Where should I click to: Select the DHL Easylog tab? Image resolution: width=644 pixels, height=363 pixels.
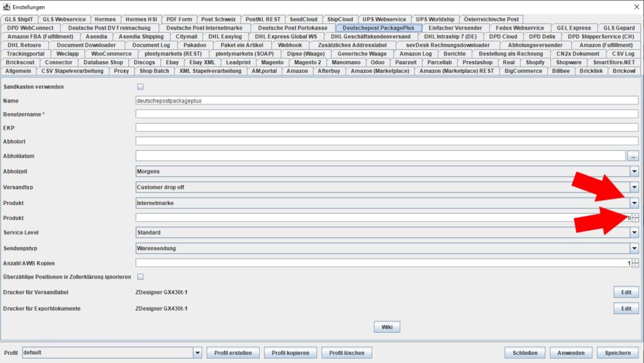click(x=225, y=36)
